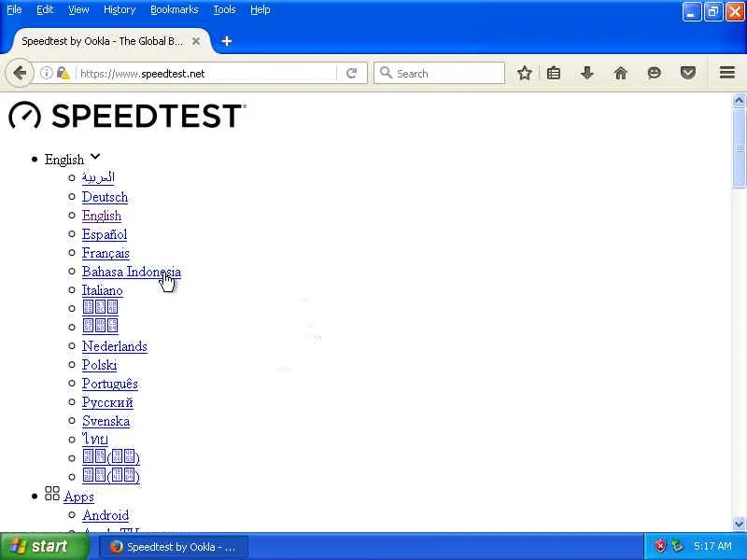Choose the Polski language link

[99, 365]
